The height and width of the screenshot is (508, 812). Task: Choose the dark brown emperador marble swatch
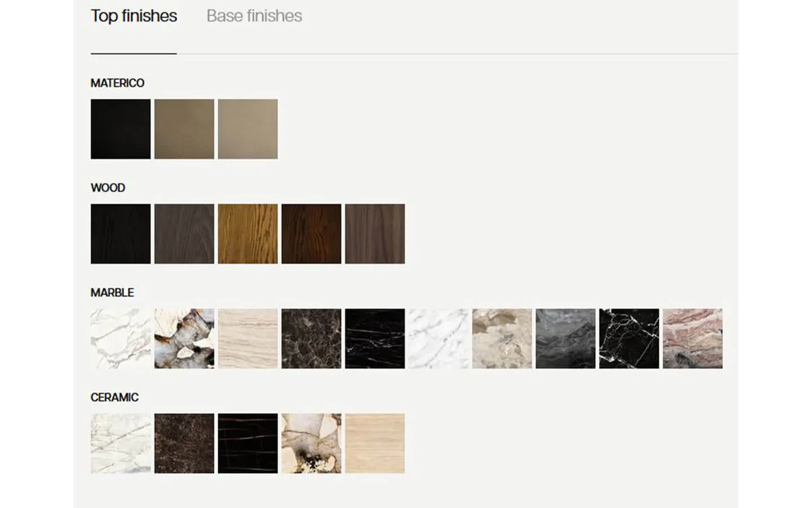(311, 339)
